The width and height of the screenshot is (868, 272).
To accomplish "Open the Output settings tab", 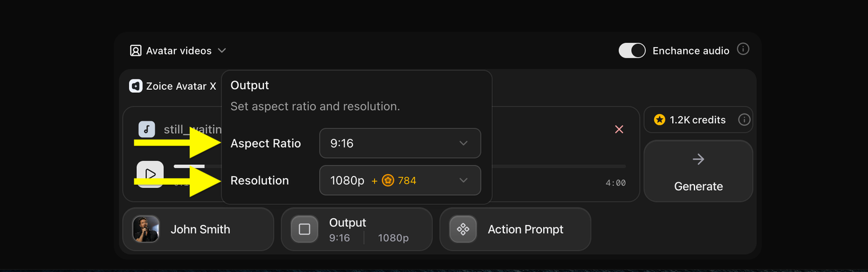I will (x=356, y=229).
